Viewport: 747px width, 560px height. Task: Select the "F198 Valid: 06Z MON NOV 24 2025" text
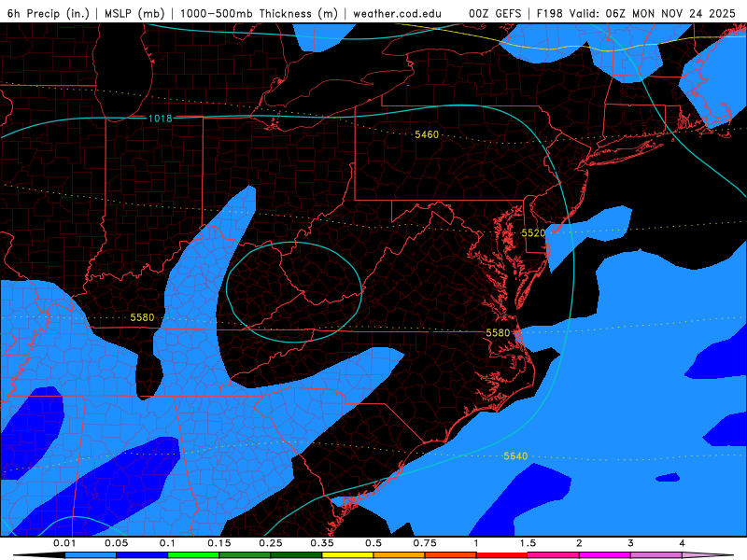point(636,13)
